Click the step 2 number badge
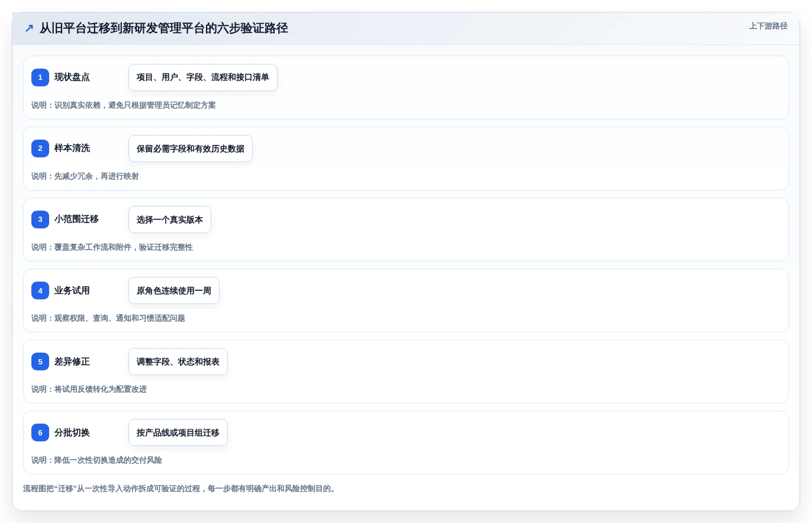Viewport: 812px width, 523px height. 40,148
